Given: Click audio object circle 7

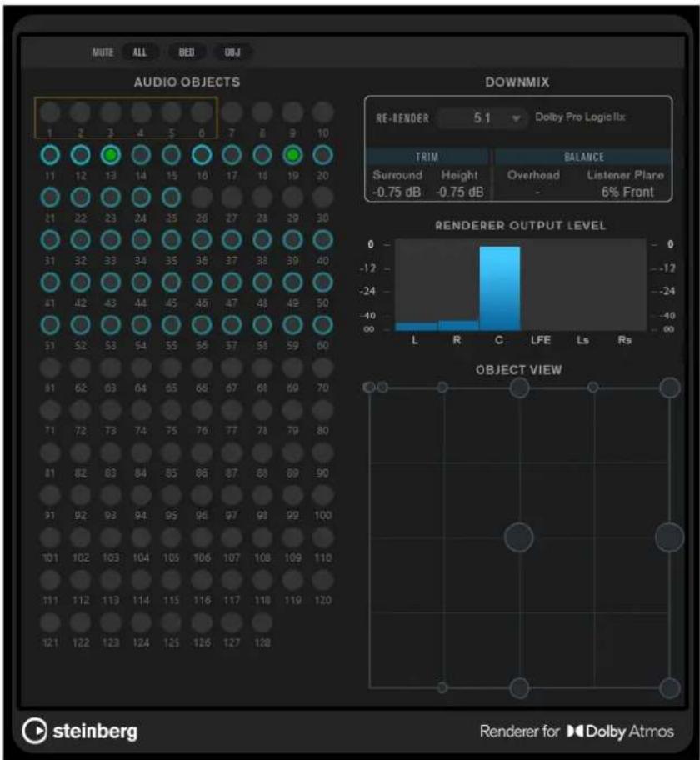Looking at the screenshot, I should [232, 112].
